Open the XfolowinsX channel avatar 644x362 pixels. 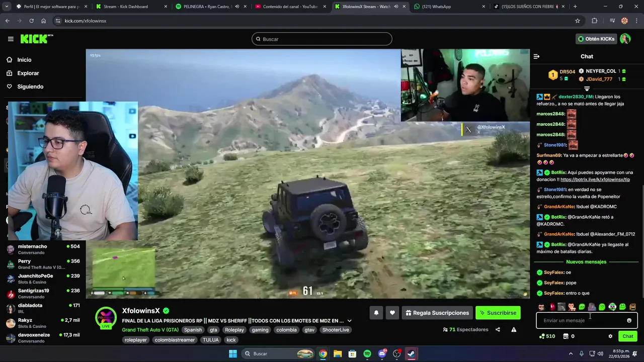tap(106, 318)
